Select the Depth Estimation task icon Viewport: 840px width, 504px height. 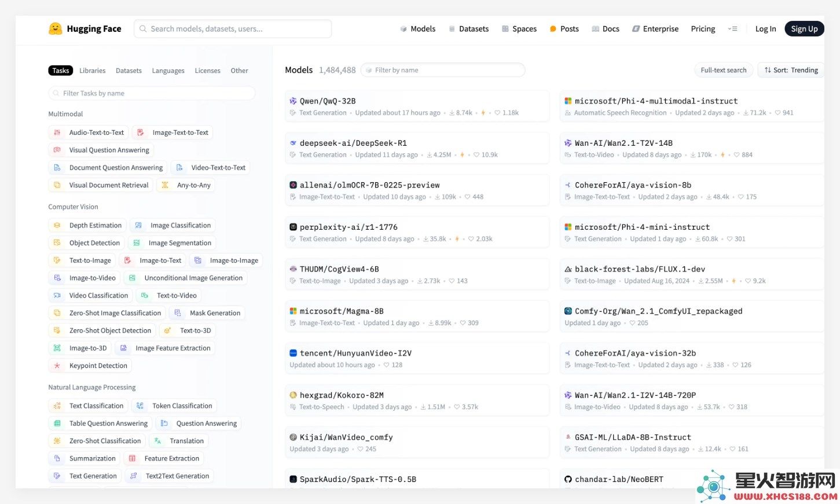point(57,226)
